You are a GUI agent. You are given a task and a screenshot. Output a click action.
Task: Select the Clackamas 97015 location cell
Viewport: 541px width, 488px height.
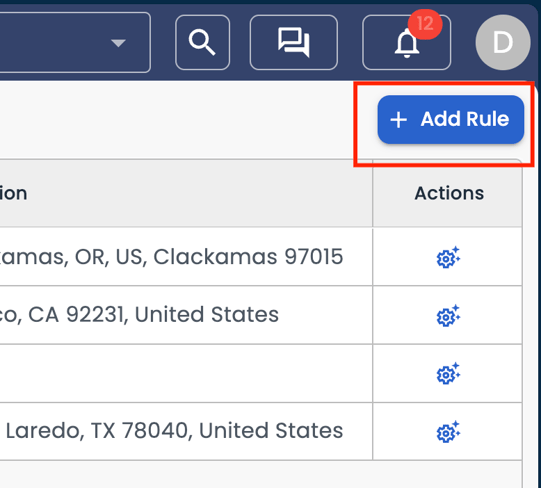(186, 257)
